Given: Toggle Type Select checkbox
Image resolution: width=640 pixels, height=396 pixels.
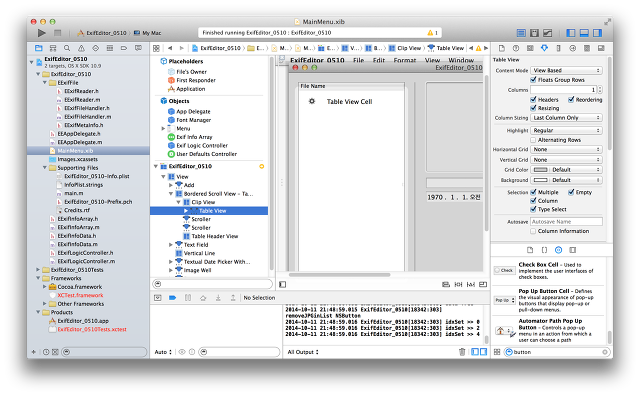Looking at the screenshot, I should point(533,209).
